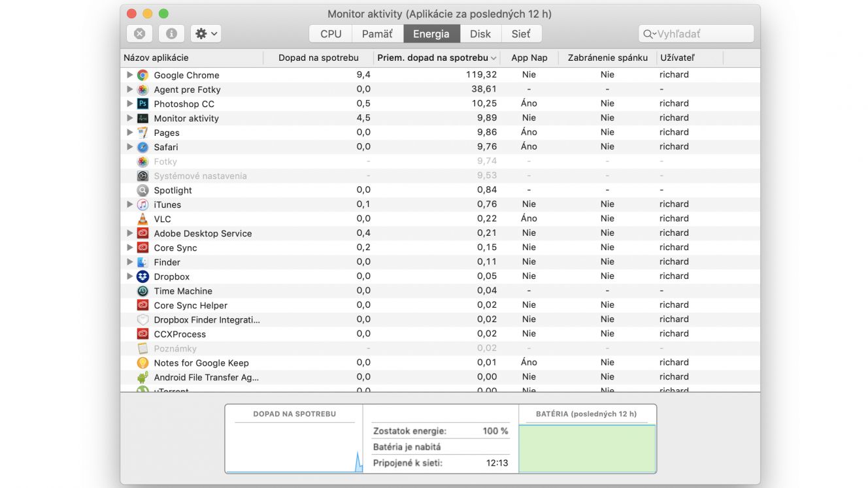
Task: Sort by Užívateľ column header
Action: click(x=690, y=57)
